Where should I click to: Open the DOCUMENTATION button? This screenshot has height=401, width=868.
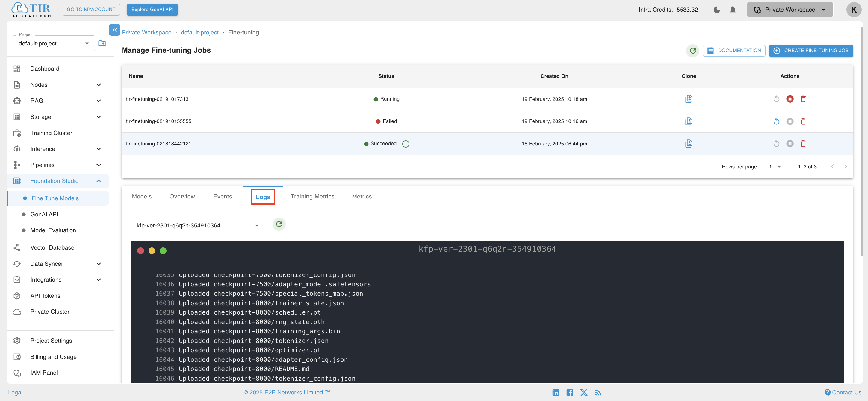(734, 51)
